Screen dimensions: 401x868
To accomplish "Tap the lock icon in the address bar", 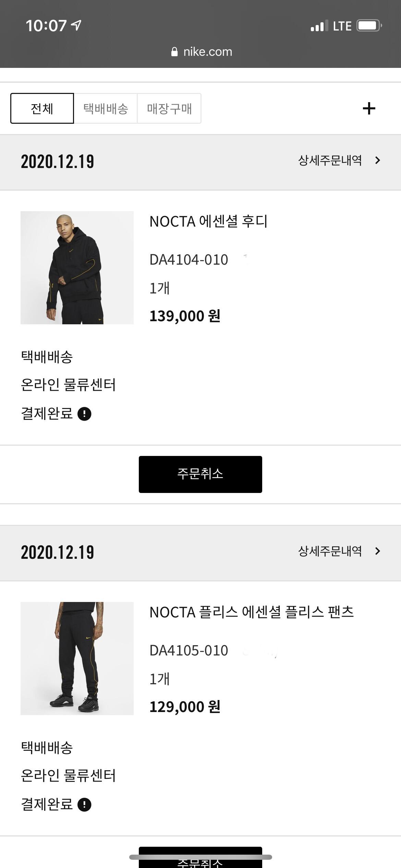I will [174, 52].
